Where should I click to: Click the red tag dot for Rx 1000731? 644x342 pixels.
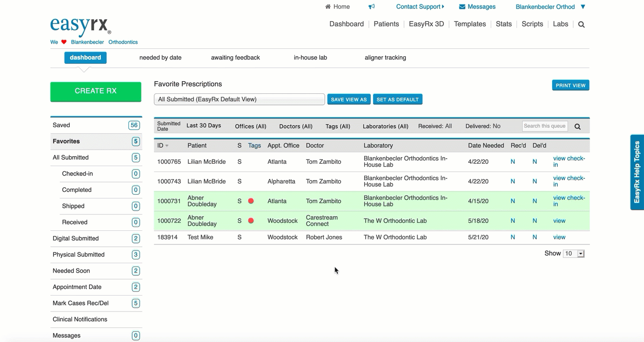[x=251, y=201]
